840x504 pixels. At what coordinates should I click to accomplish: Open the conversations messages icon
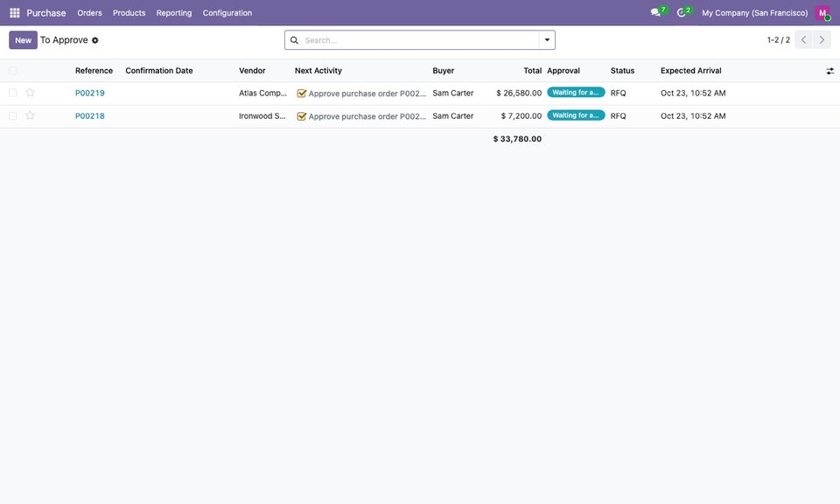click(655, 12)
